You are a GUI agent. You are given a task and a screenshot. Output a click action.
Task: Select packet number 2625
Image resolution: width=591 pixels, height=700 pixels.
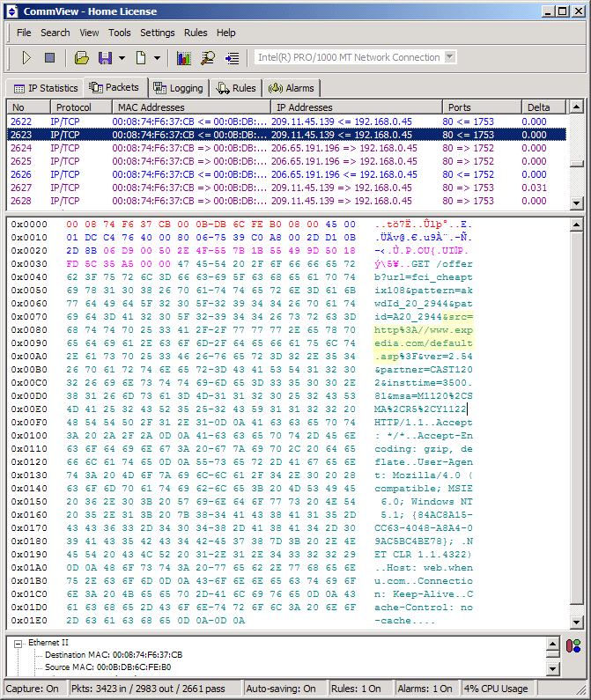287,161
